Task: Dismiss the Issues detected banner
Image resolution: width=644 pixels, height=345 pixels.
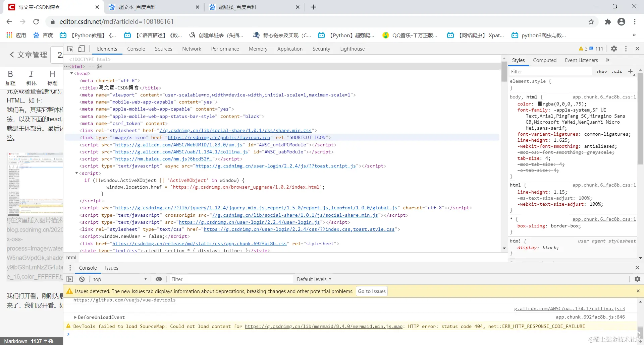Action: tap(638, 291)
